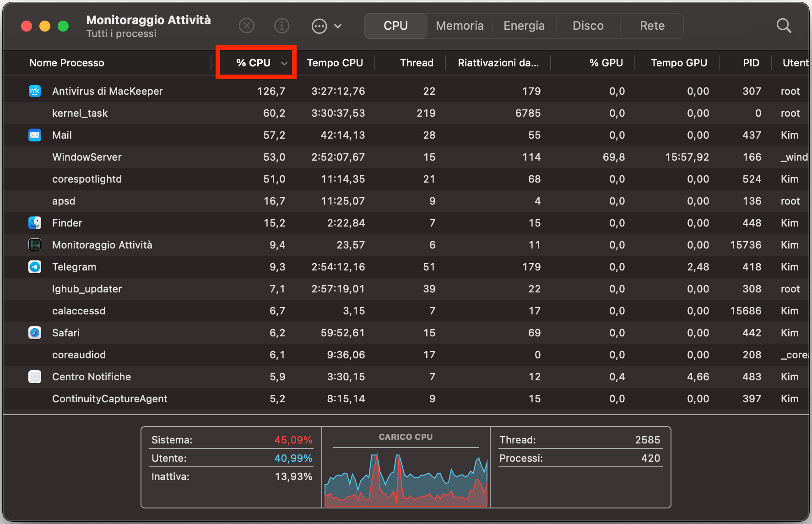Click the Sistema 45,09% value

click(293, 440)
